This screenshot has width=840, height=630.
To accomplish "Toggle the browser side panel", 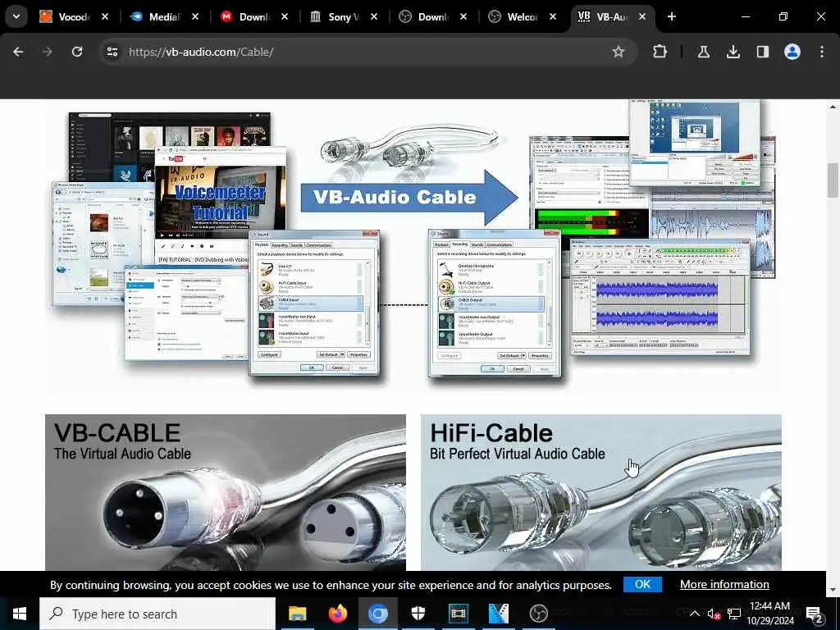I will point(762,52).
